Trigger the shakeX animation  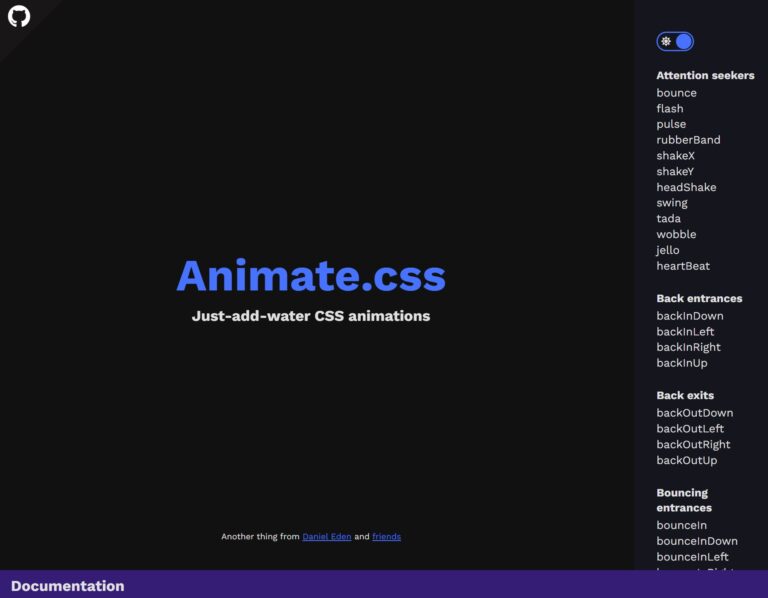click(675, 156)
